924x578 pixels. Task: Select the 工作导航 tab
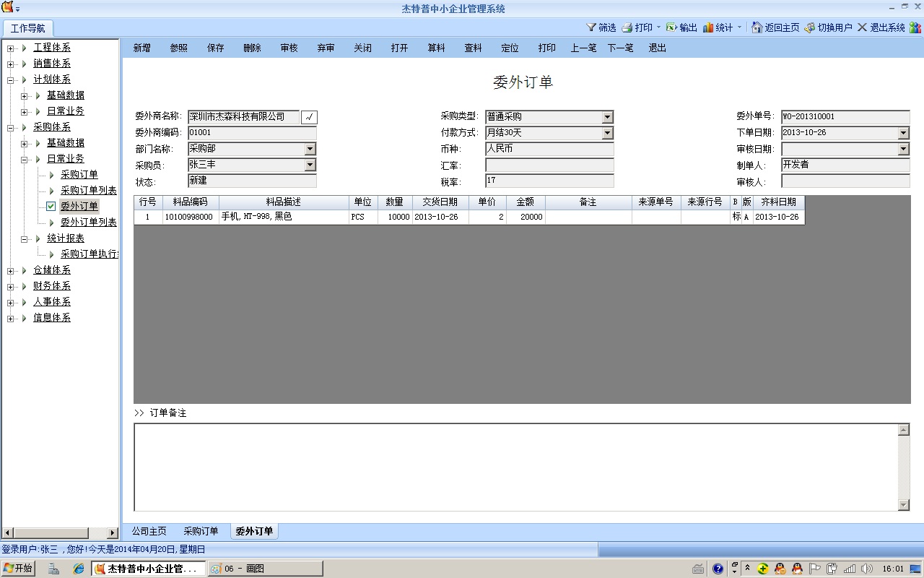coord(28,28)
